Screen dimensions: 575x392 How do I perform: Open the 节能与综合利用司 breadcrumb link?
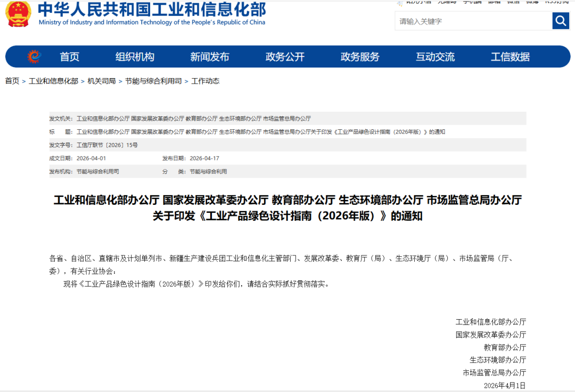153,81
